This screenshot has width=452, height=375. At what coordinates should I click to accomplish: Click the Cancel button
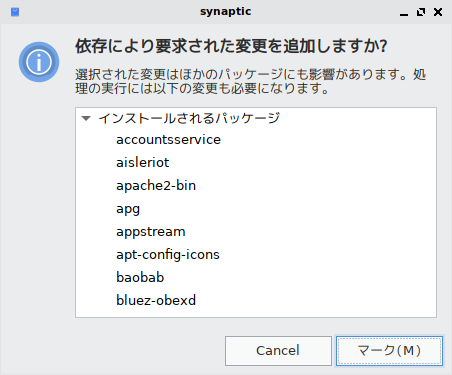coord(278,351)
